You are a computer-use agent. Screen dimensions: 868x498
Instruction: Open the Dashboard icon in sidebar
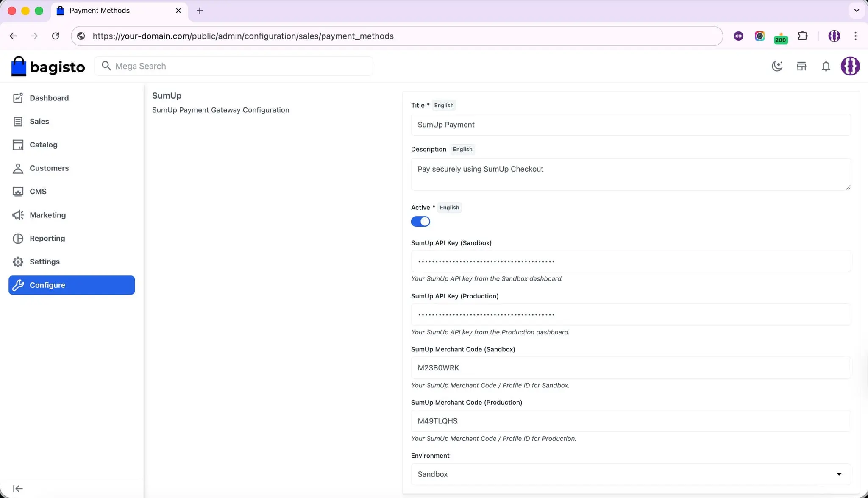18,98
